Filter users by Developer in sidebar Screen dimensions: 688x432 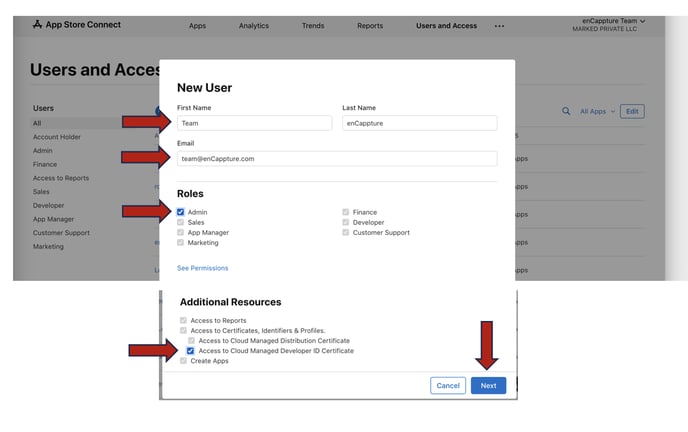(48, 205)
